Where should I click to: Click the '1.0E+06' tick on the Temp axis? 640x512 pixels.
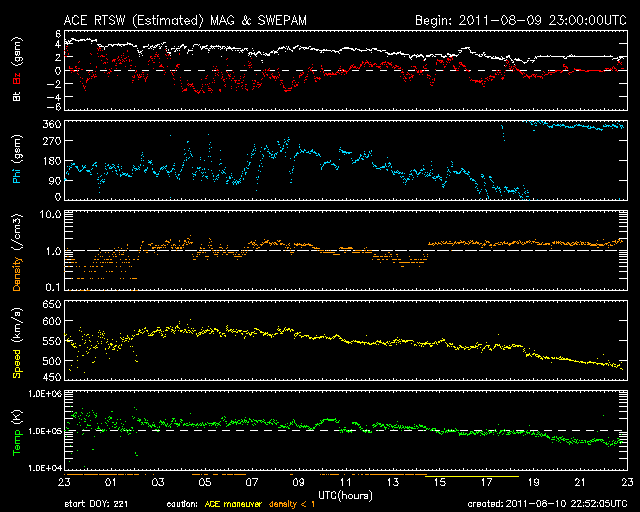(45, 394)
